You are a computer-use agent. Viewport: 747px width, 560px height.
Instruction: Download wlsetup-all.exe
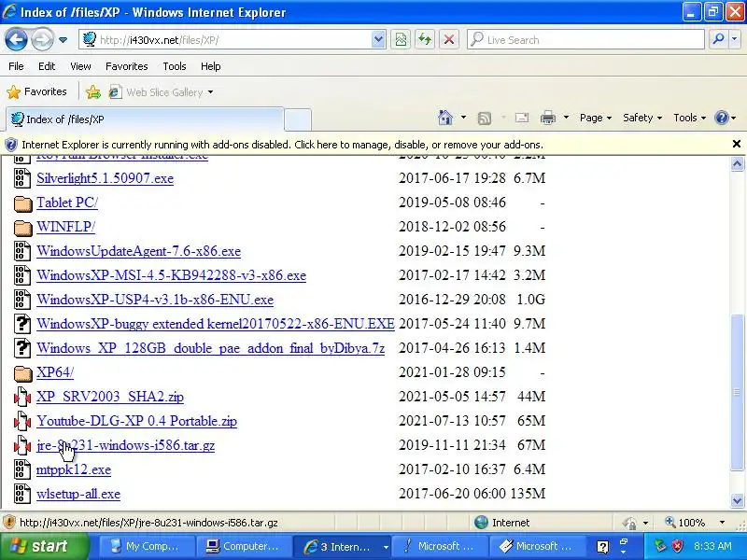point(78,495)
